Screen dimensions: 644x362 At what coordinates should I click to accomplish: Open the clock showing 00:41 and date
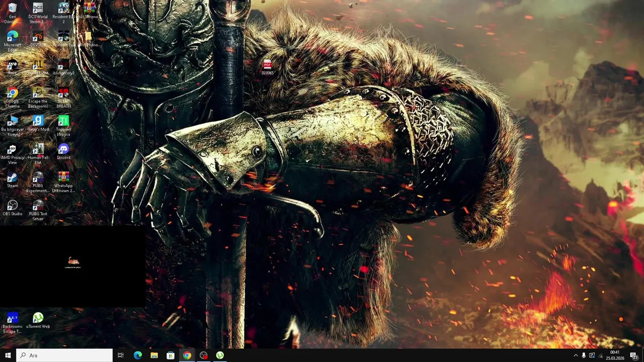[x=614, y=355]
